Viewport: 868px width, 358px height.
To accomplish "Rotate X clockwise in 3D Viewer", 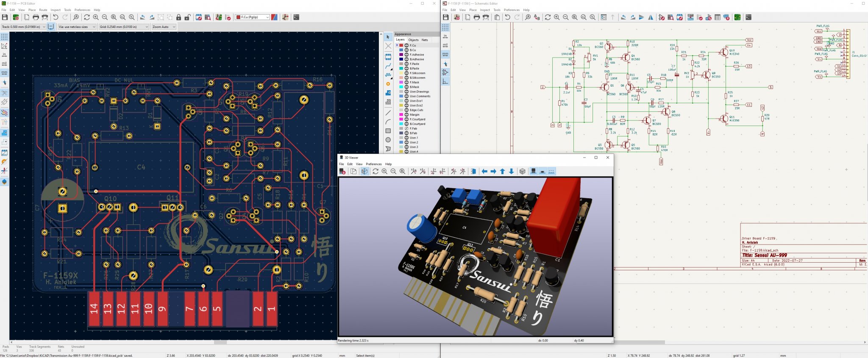I will pos(414,171).
